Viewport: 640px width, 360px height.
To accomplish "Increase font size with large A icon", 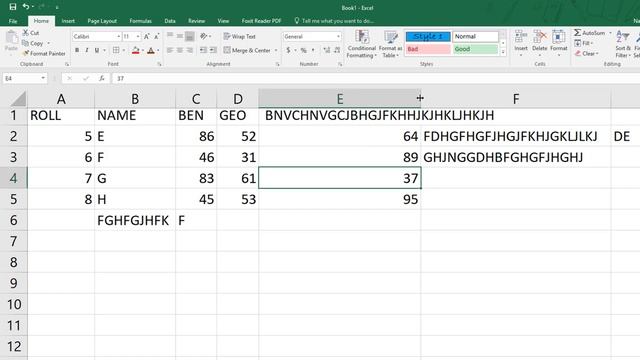I will (x=147, y=37).
